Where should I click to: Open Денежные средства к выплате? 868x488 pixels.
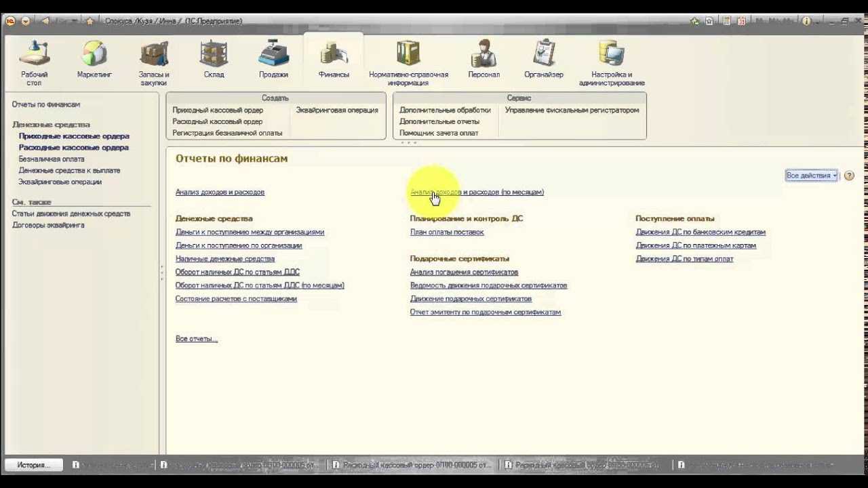pyautogui.click(x=69, y=171)
